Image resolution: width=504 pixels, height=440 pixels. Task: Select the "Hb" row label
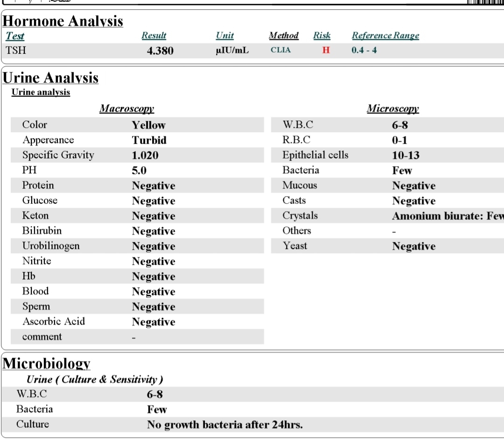coord(28,277)
